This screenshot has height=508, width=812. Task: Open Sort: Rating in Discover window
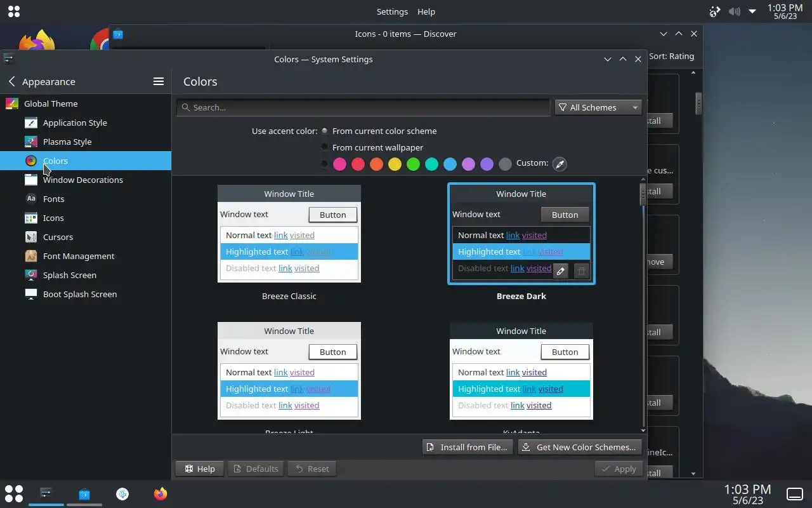tap(671, 56)
